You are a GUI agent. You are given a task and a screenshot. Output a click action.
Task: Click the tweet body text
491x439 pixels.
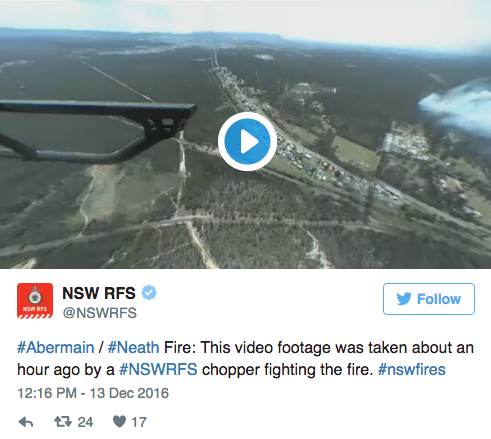click(245, 359)
